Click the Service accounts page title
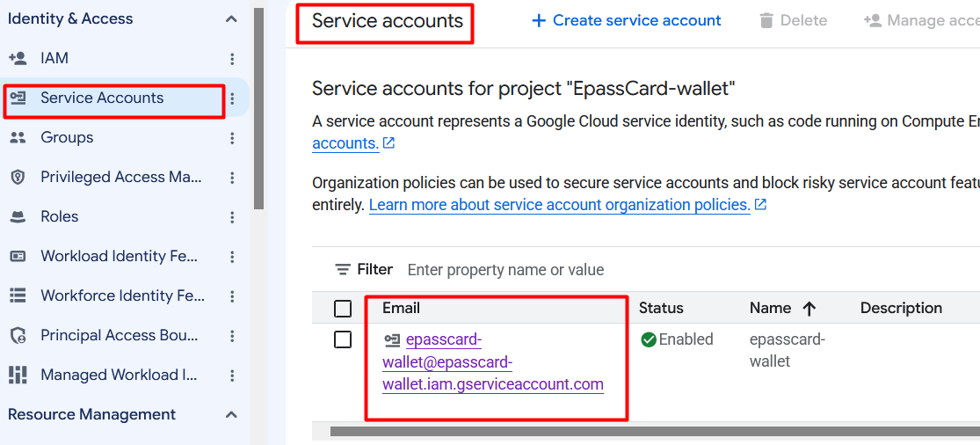 pyautogui.click(x=388, y=21)
